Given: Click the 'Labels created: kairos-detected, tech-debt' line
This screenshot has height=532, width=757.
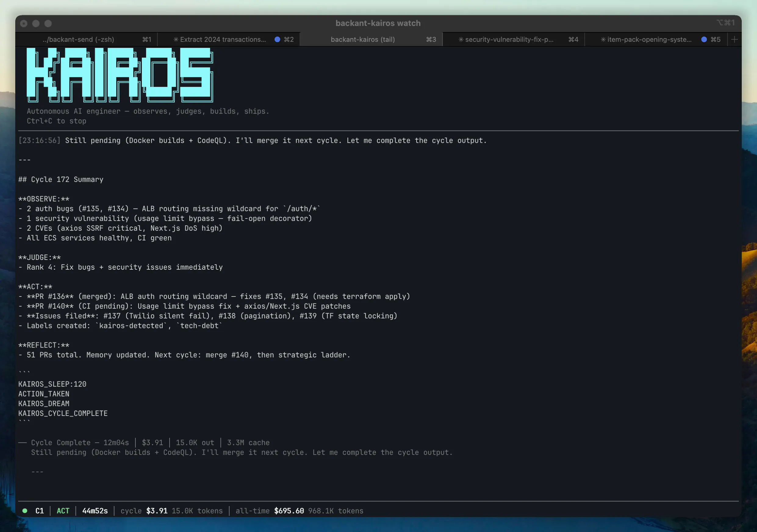Looking at the screenshot, I should [121, 326].
